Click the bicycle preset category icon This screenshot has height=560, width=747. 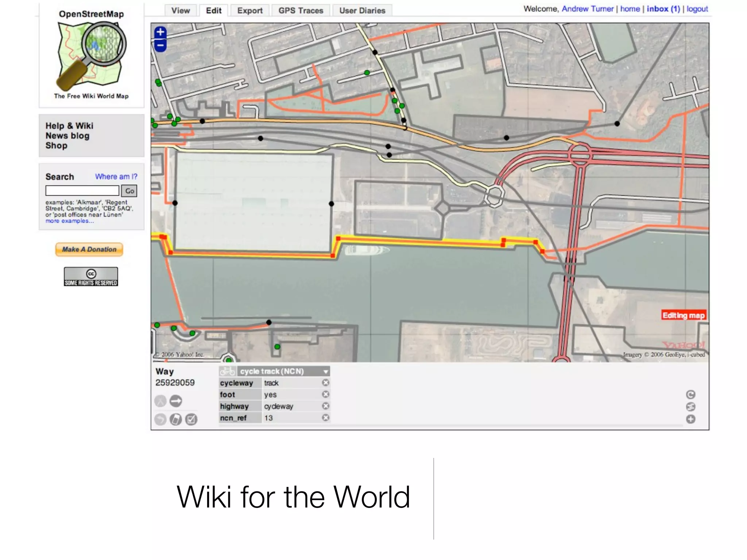coord(228,371)
